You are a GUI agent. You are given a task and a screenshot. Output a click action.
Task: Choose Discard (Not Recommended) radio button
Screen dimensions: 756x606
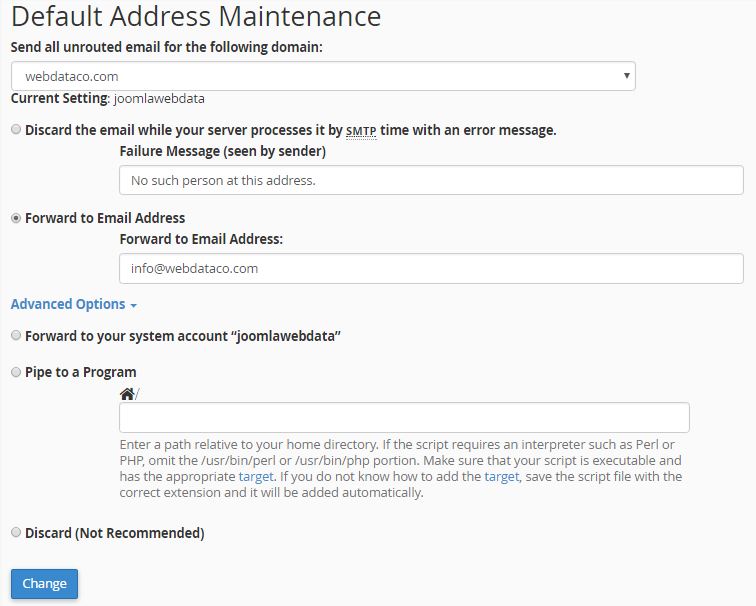pos(16,532)
